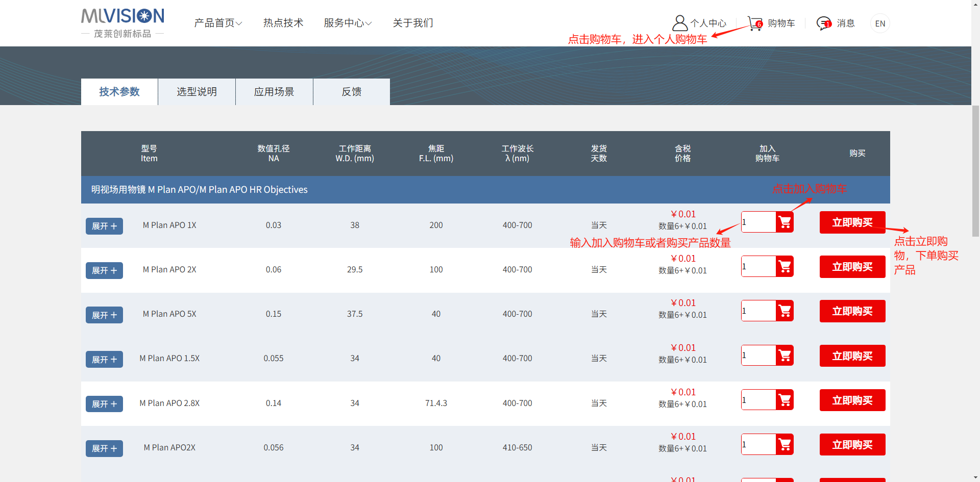This screenshot has height=482, width=980.
Task: Open the 个人中心 user profile icon
Action: 680,23
